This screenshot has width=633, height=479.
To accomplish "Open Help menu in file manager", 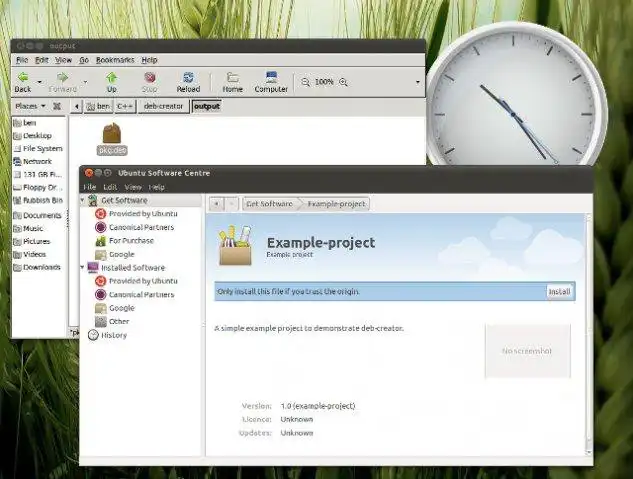I will 149,60.
